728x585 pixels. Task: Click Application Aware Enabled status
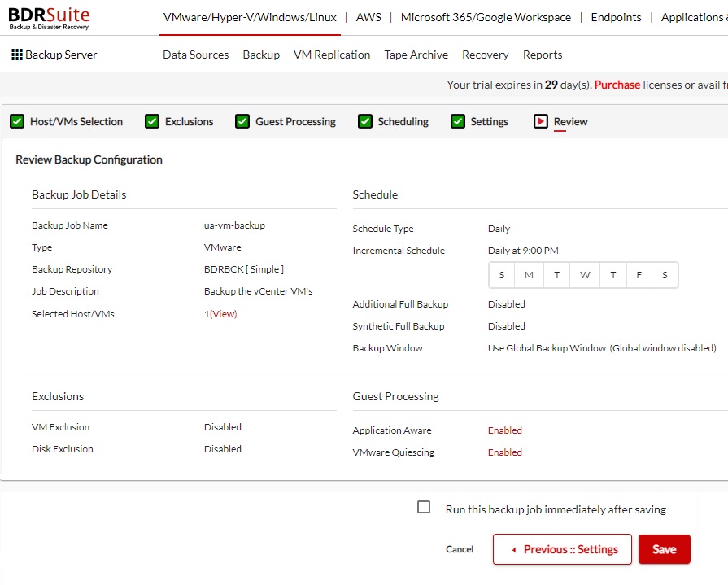point(504,430)
